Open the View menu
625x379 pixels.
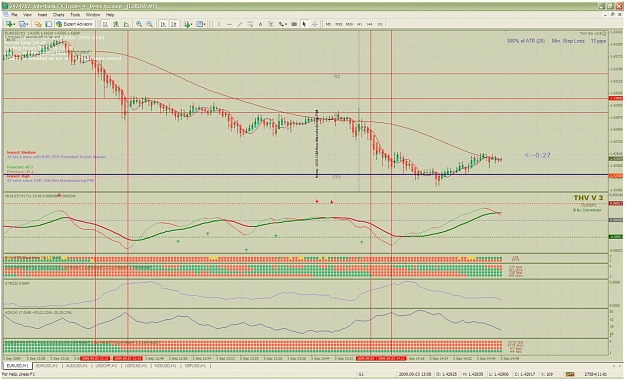27,15
